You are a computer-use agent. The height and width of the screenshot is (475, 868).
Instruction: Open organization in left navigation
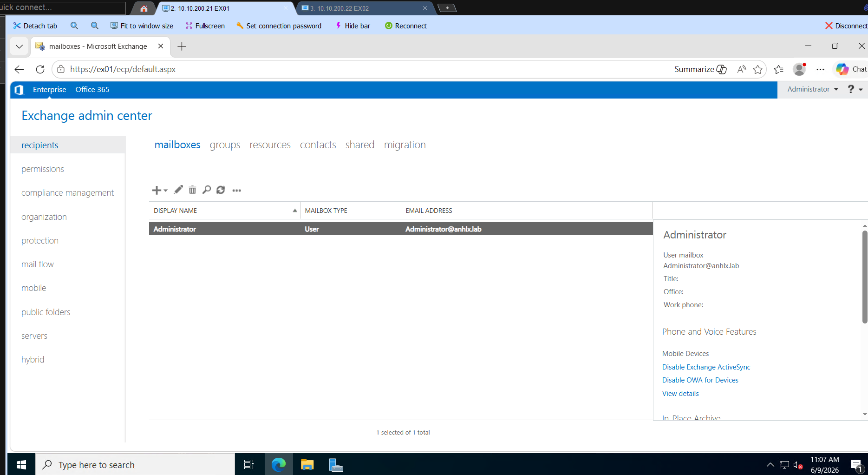[44, 217]
